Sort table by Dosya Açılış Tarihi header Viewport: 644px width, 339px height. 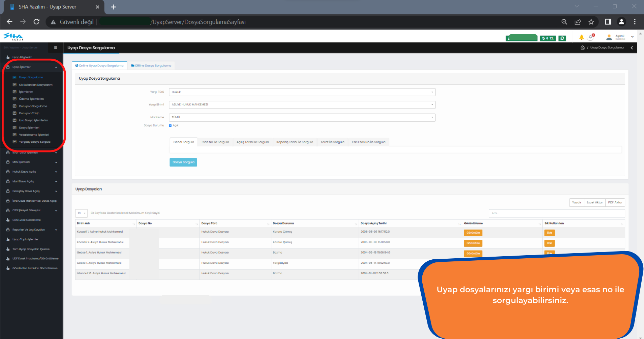coord(410,223)
